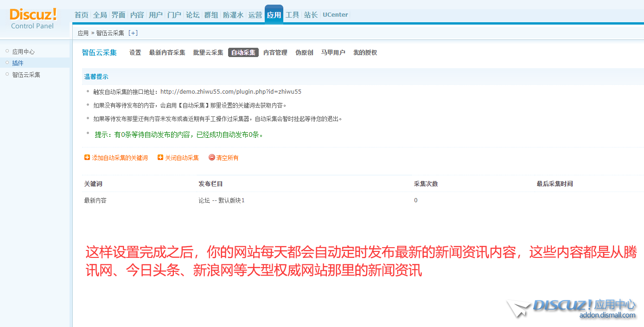This screenshot has height=327, width=644.
Task: Switch to the 内容管理 tab
Action: pyautogui.click(x=275, y=52)
